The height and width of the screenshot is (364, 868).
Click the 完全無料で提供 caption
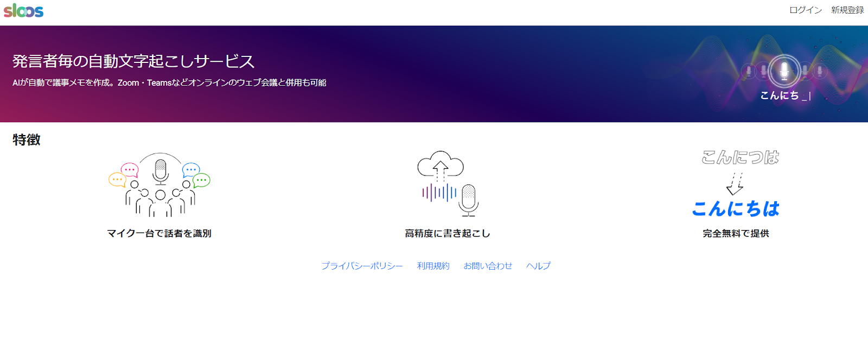[x=736, y=233]
